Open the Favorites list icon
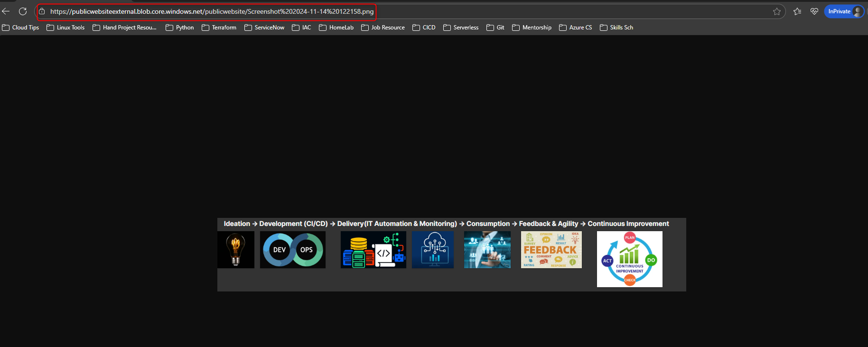 [x=797, y=11]
